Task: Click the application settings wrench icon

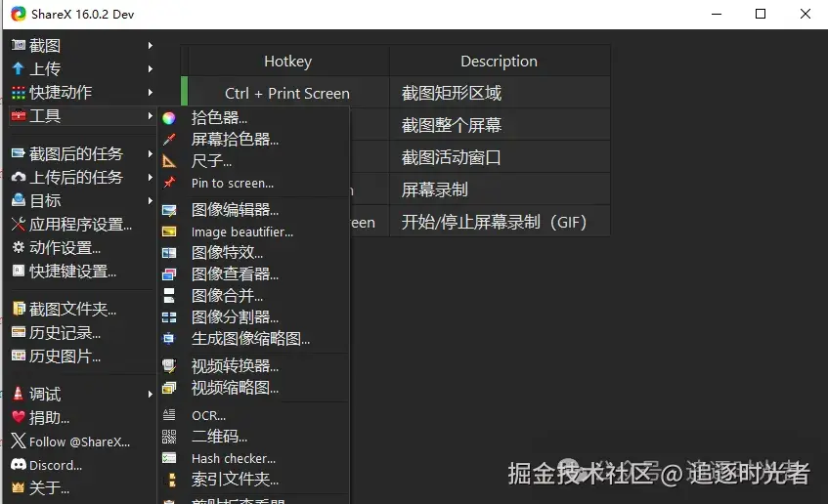Action: pos(19,225)
